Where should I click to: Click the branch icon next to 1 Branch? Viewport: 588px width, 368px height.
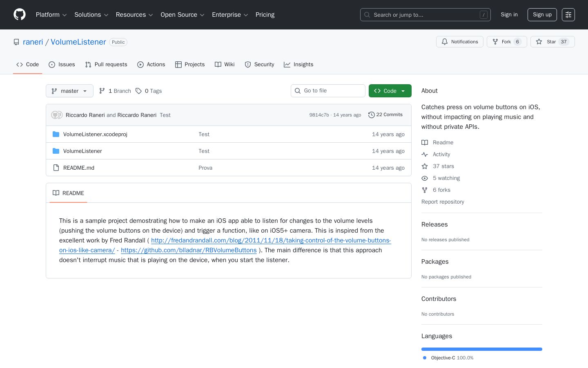tap(102, 91)
